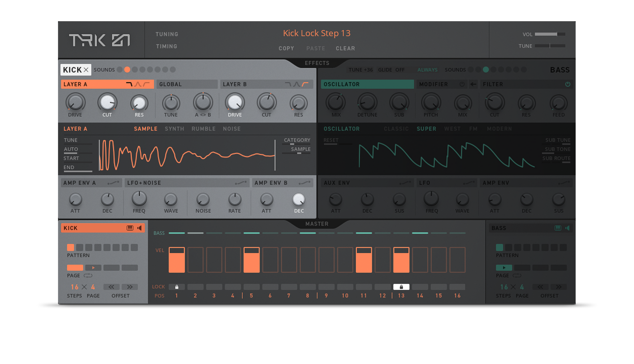Click the PASTE button

coord(316,48)
